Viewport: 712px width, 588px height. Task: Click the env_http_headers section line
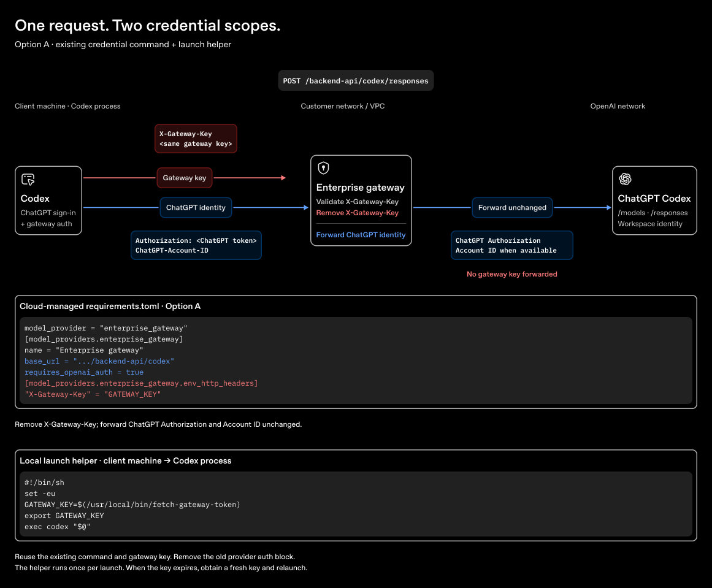click(x=141, y=383)
